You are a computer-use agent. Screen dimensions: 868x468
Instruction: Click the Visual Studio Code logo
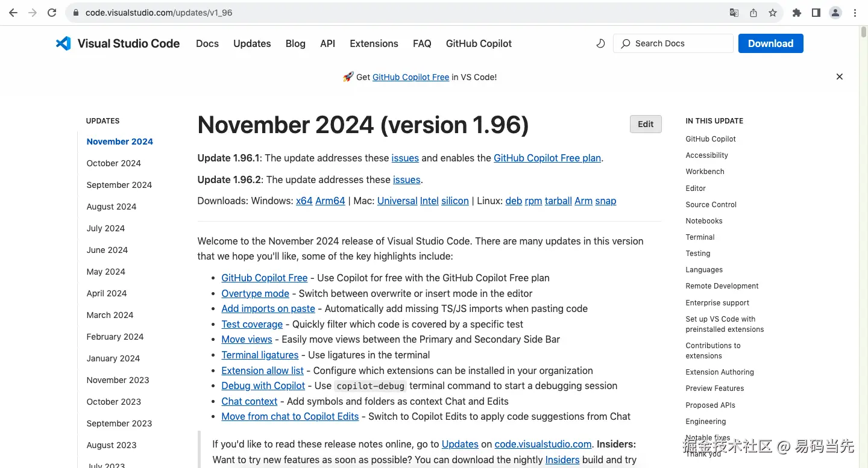coord(118,43)
